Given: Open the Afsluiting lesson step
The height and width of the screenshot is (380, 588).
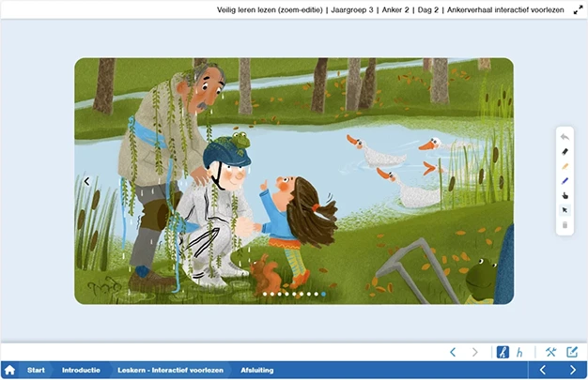Looking at the screenshot, I should 257,371.
